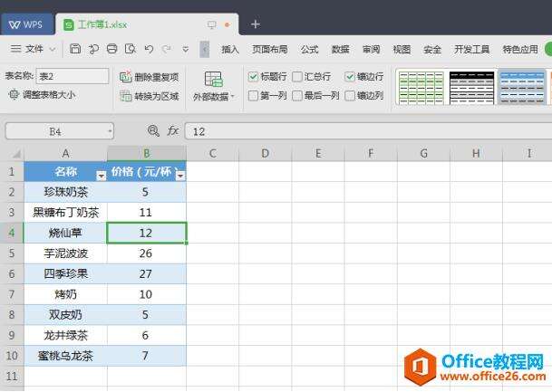Screen dimensions: 552x392
Task: Check the 最后一列 checkbox
Action: pyautogui.click(x=297, y=95)
